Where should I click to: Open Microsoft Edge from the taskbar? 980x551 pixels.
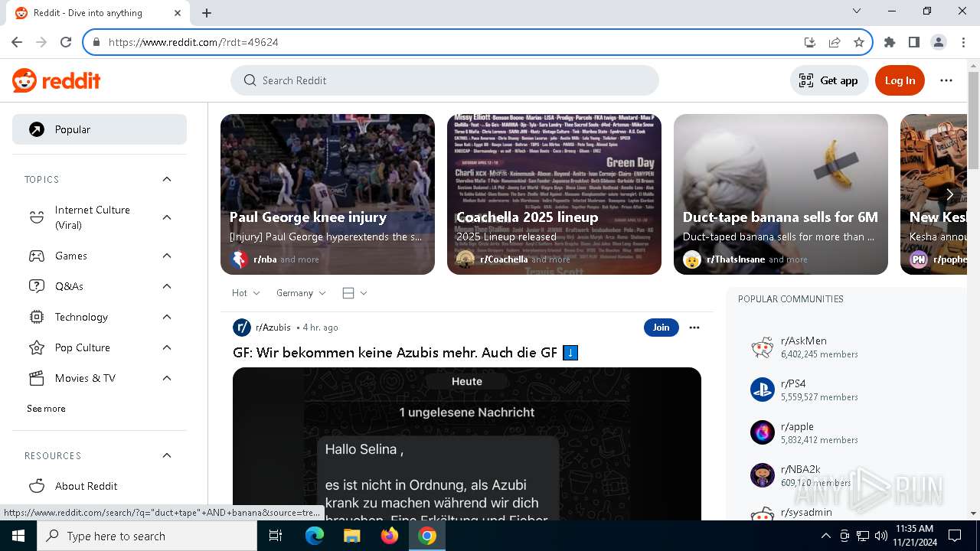point(315,536)
